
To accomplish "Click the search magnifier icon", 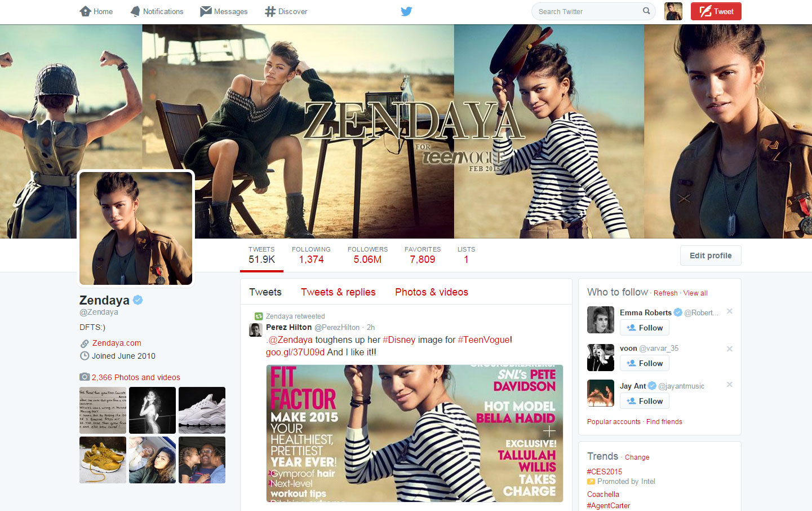I will (646, 11).
